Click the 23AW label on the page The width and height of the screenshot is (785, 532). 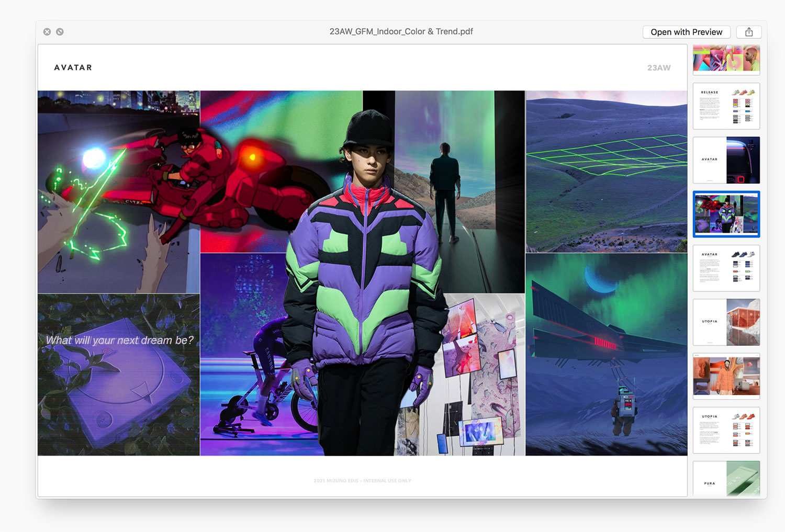pyautogui.click(x=659, y=68)
